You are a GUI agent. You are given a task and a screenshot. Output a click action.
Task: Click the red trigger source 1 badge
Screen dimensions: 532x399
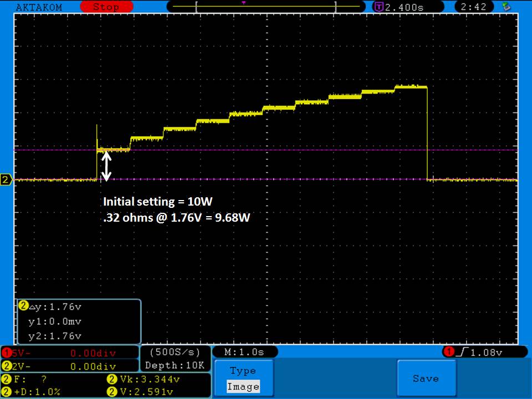coord(449,352)
